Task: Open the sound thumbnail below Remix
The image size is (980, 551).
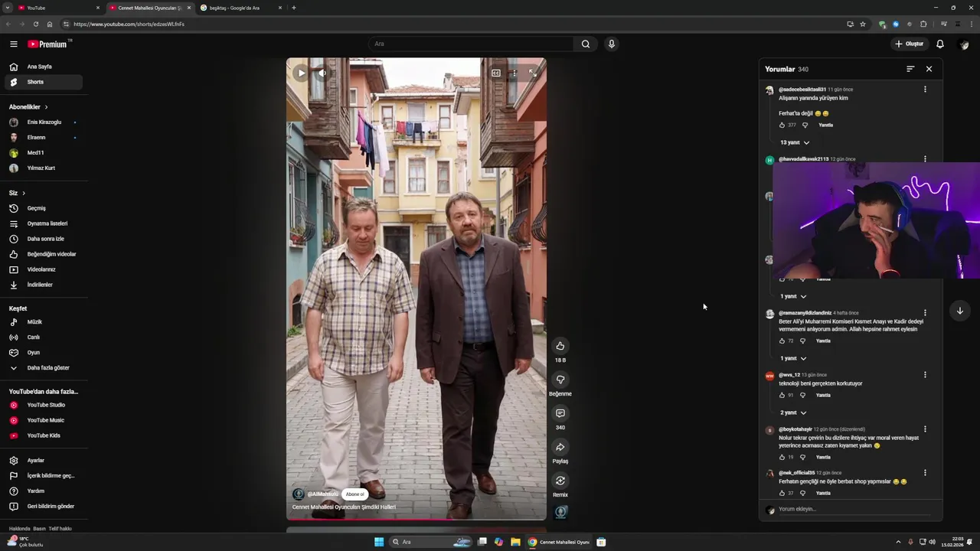Action: point(561,512)
